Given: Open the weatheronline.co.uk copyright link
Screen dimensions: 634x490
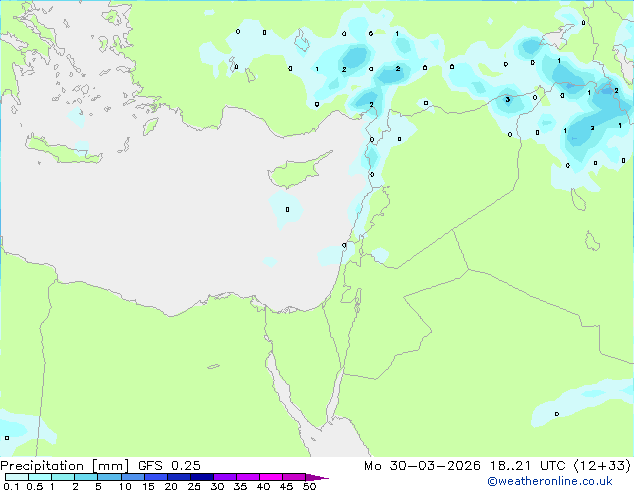Looking at the screenshot, I should tap(550, 481).
